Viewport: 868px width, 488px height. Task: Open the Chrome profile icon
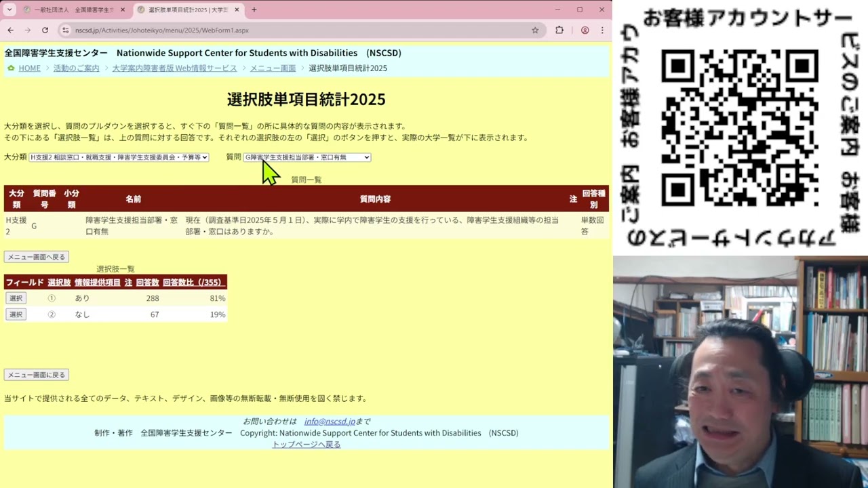tap(585, 30)
